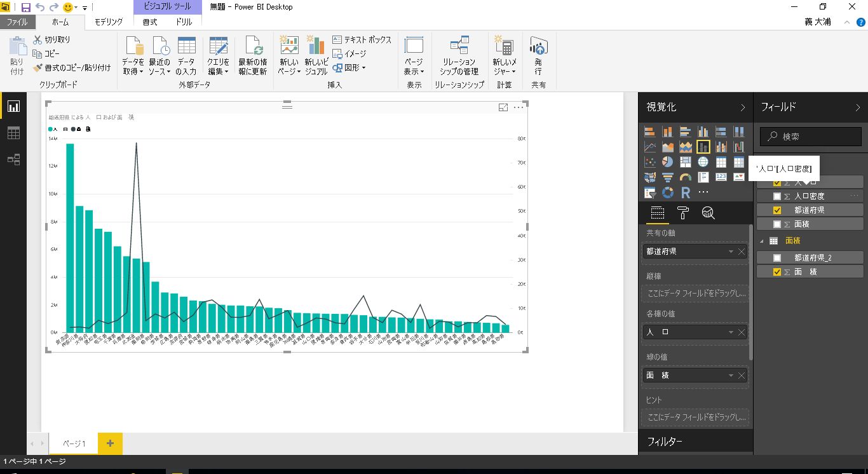Select the gauge visual
Screen dimensions: 868x474
pyautogui.click(x=685, y=177)
